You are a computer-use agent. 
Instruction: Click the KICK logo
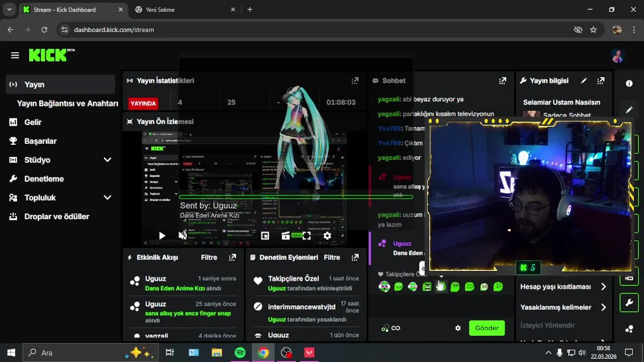(51, 55)
